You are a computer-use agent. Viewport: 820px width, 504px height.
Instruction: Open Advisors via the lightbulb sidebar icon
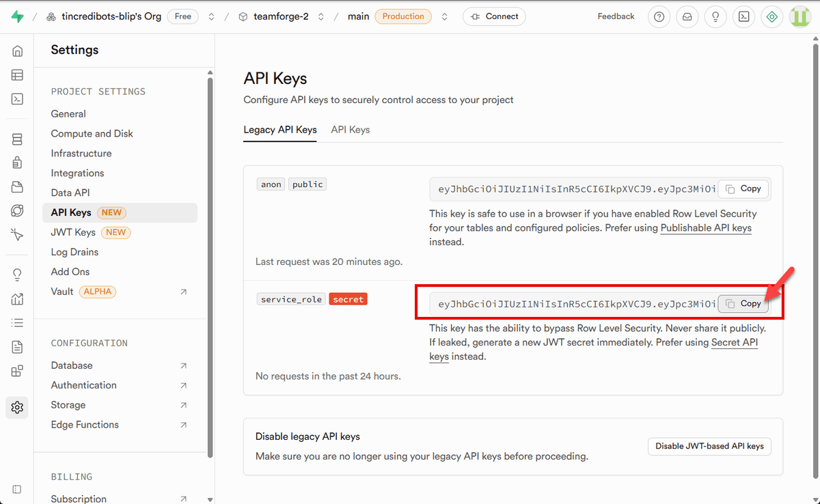pos(17,274)
